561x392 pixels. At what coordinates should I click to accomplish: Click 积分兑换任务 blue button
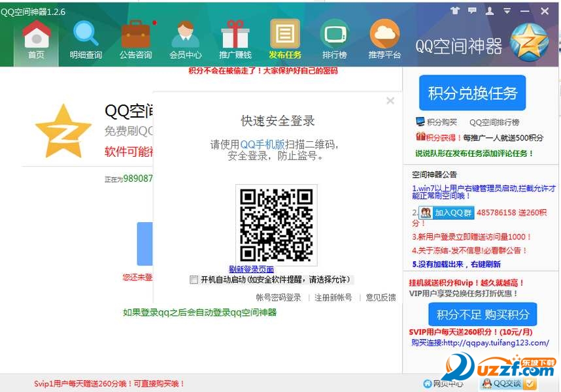472,93
